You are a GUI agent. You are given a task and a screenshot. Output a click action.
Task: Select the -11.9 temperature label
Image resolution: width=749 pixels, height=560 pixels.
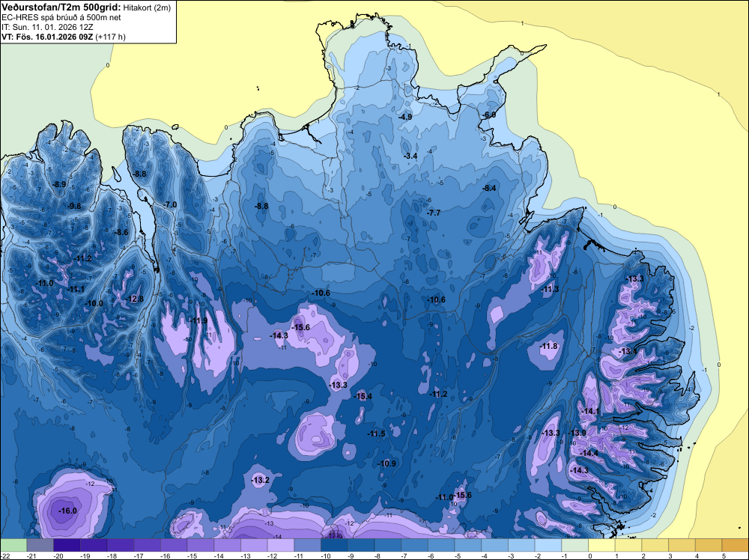tap(198, 321)
